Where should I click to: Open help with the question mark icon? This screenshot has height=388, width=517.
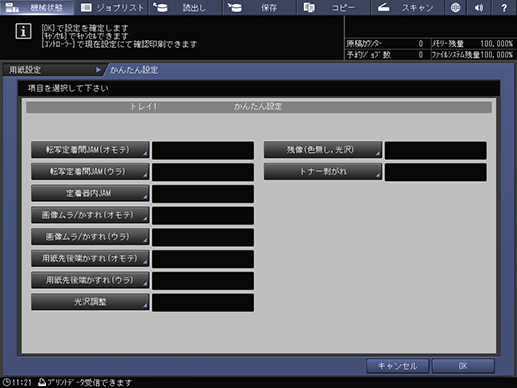pyautogui.click(x=504, y=7)
